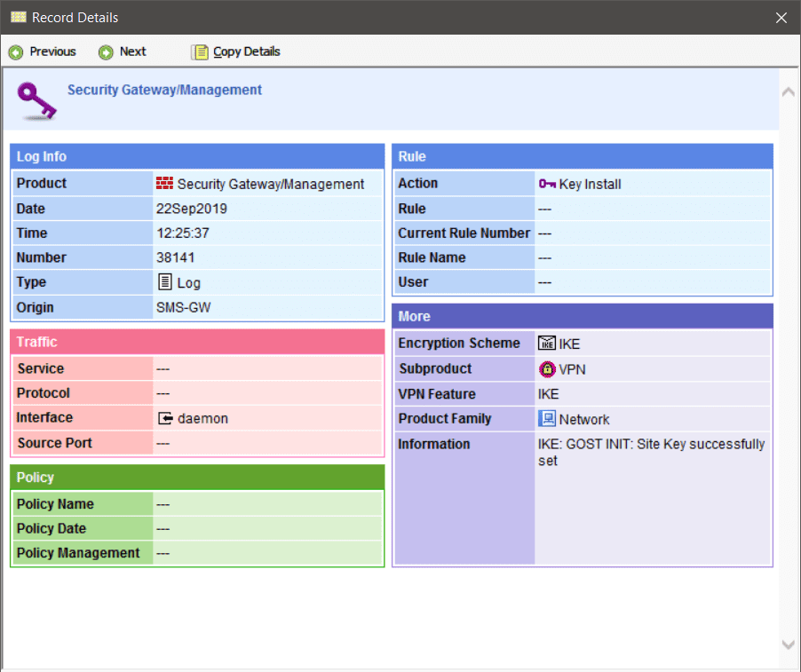Click the daemon interface arrow icon
Screen dimensions: 801x672
164,418
